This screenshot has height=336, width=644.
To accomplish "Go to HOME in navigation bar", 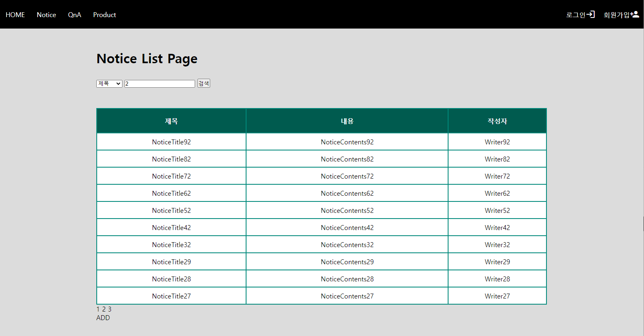I will [x=15, y=15].
